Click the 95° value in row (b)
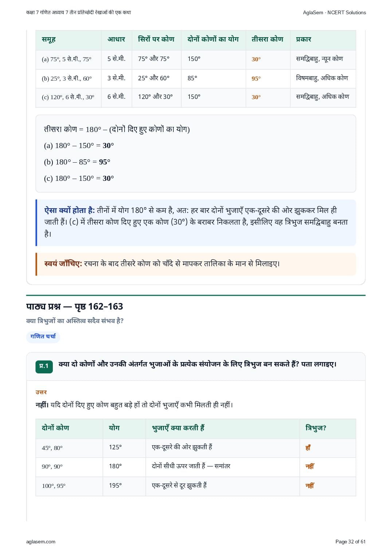The width and height of the screenshot is (392, 555). pyautogui.click(x=256, y=78)
